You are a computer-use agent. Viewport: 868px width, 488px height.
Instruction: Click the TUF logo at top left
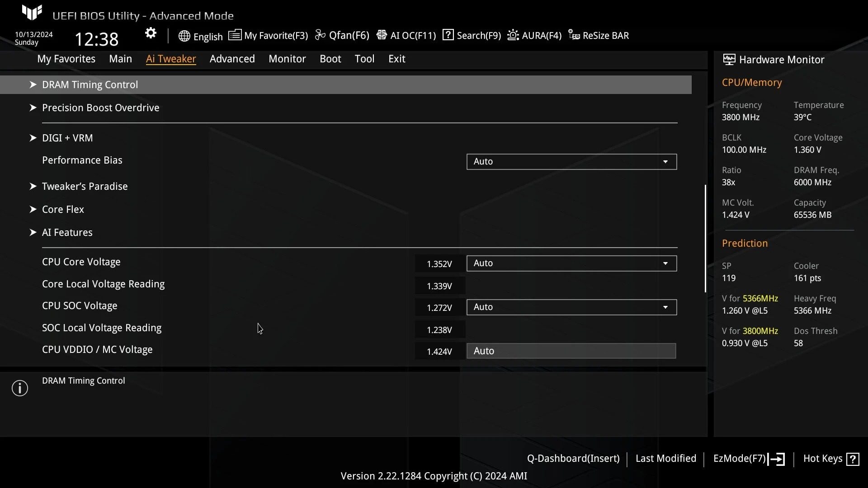[32, 12]
